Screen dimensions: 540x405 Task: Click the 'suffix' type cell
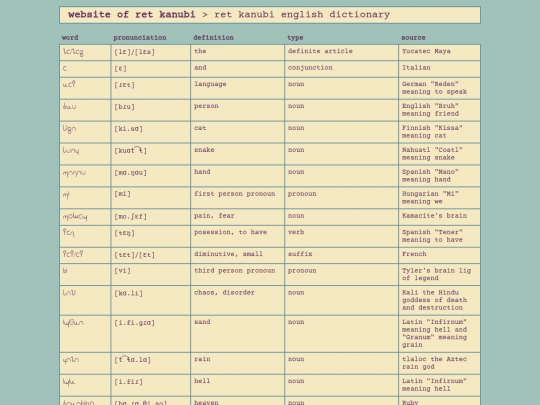[342, 255]
